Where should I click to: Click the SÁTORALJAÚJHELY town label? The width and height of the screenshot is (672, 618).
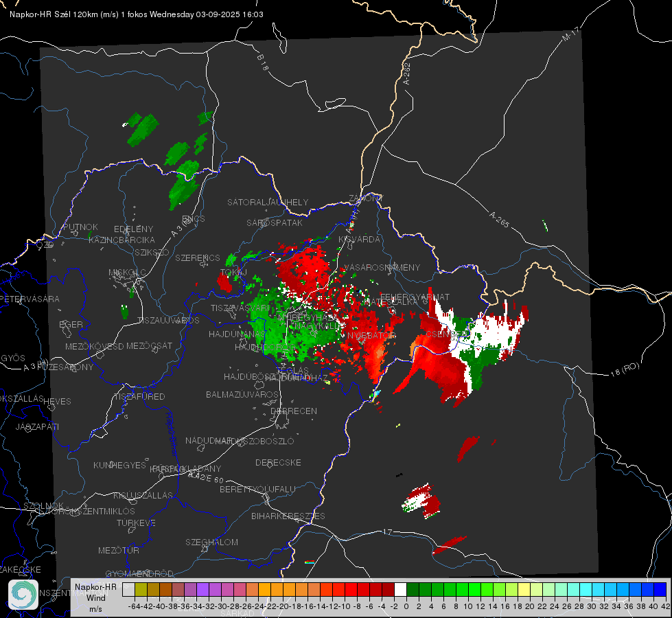click(268, 202)
